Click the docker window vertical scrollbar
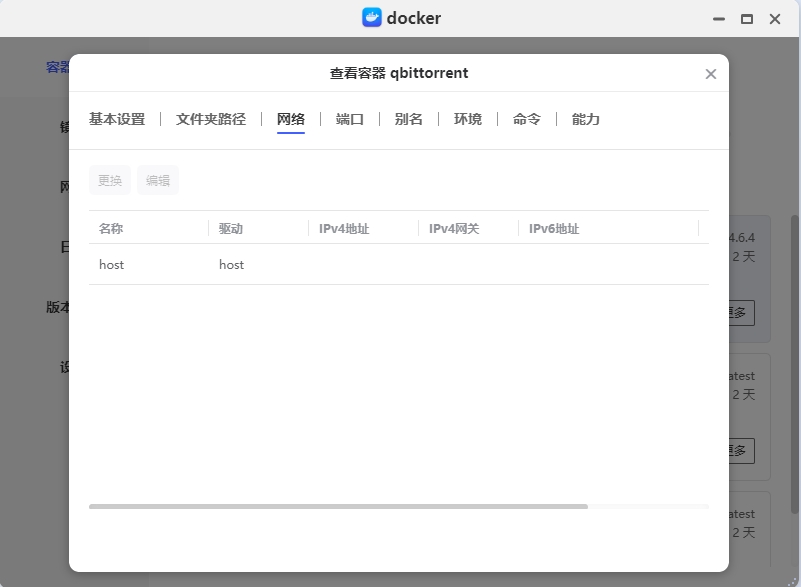The width and height of the screenshot is (801, 587). pos(794,364)
